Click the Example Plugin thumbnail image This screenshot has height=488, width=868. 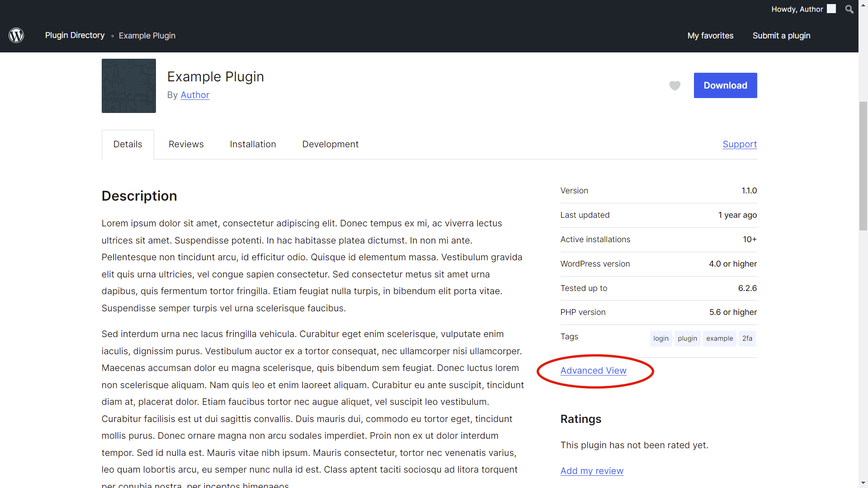(128, 86)
